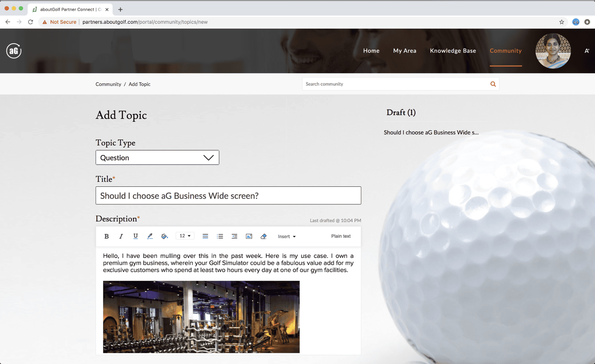The height and width of the screenshot is (364, 595).
Task: Click the 'Last drafted @ 10:04 PM' text
Action: point(335,220)
